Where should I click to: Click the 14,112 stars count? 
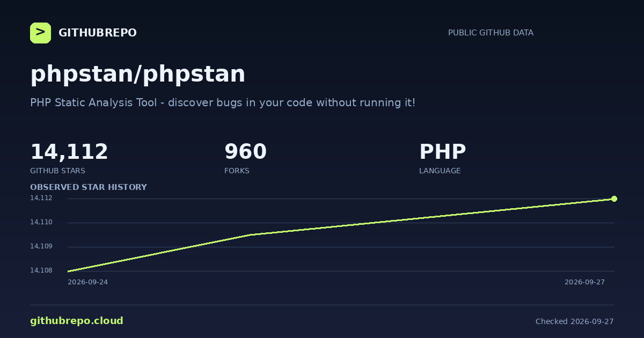(x=69, y=152)
